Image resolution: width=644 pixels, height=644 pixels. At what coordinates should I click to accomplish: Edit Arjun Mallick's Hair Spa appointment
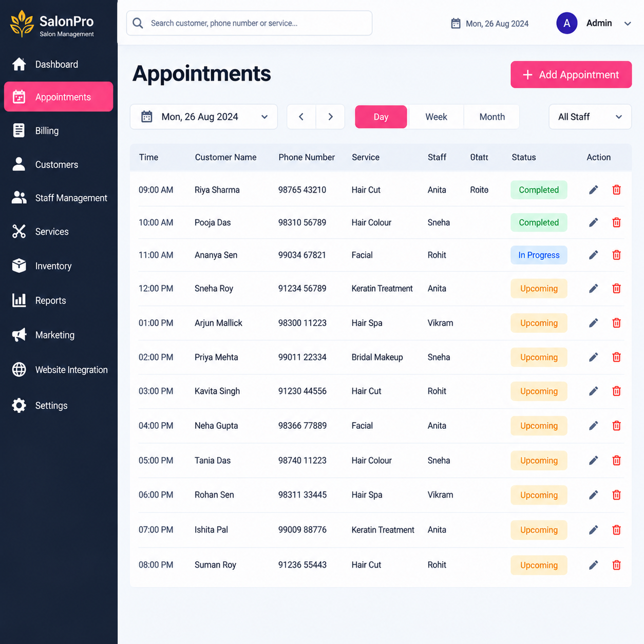coord(593,323)
